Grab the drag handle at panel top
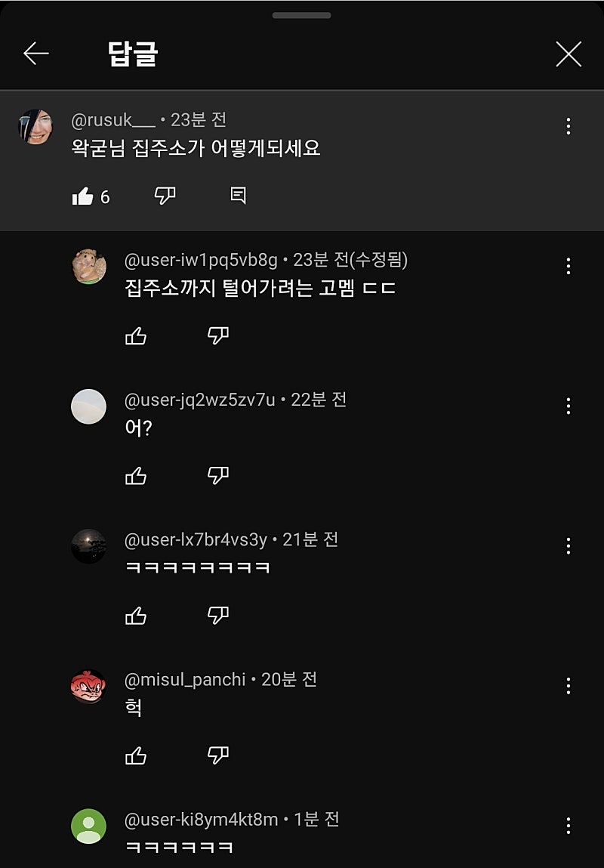Viewport: 604px width, 868px height. [302, 15]
